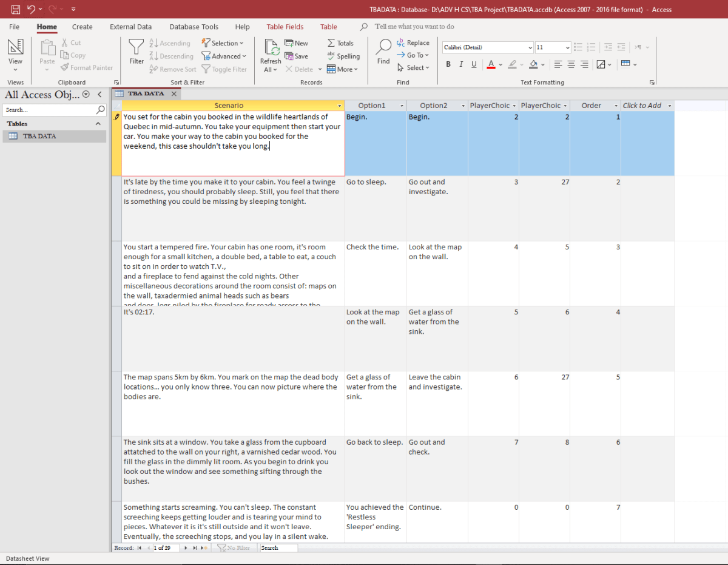The width and height of the screenshot is (728, 565).
Task: Click the Find magnifier icon
Action: (x=383, y=52)
